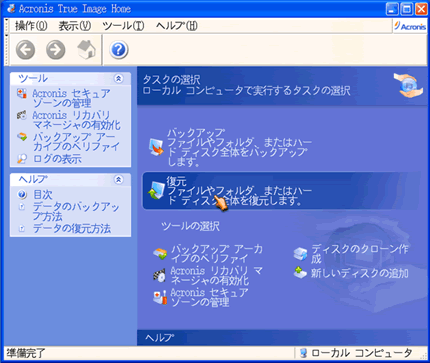
Task: Open 目次 help link
Action: coord(43,194)
